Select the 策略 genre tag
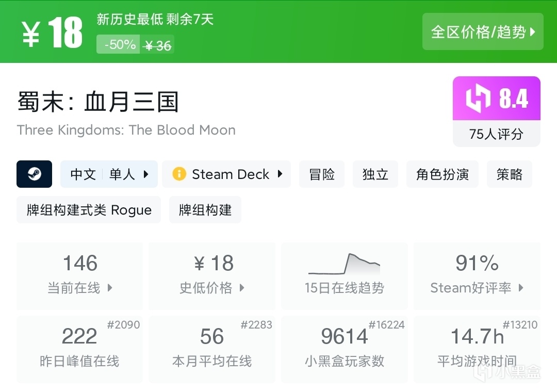The height and width of the screenshot is (392, 557). [510, 174]
